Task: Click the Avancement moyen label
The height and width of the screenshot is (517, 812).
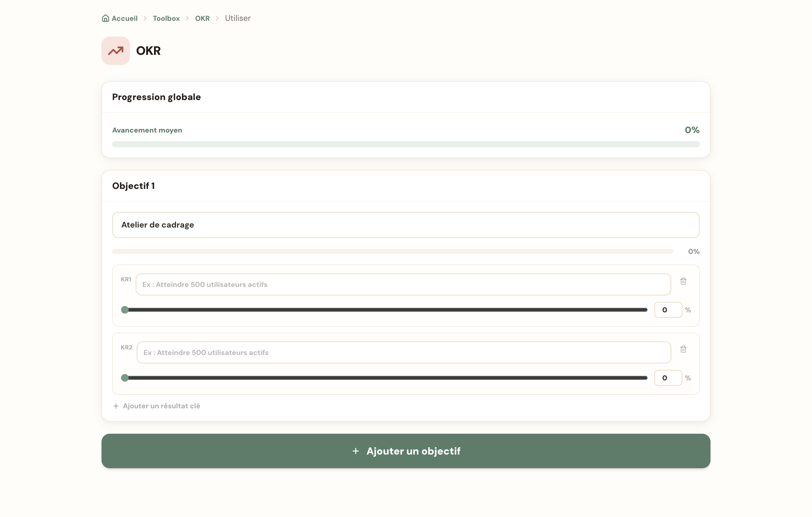Action: tap(147, 130)
